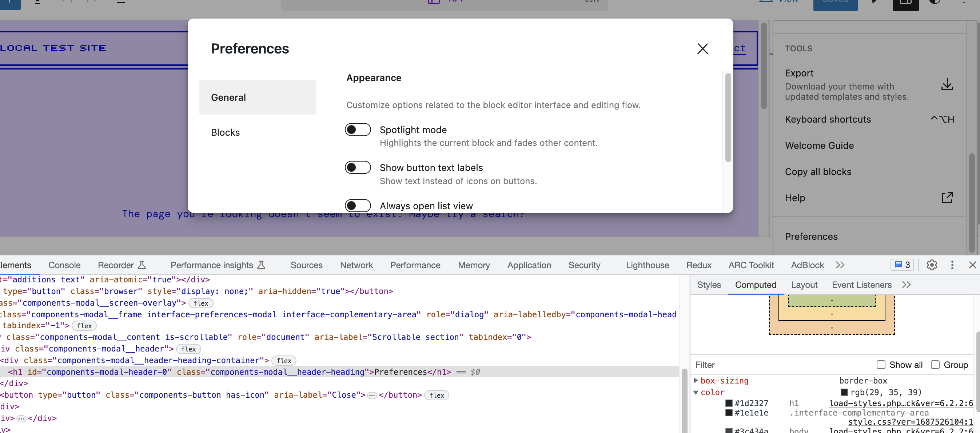This screenshot has height=433, width=980.
Task: Close the Preferences modal with X icon
Action: tap(702, 49)
